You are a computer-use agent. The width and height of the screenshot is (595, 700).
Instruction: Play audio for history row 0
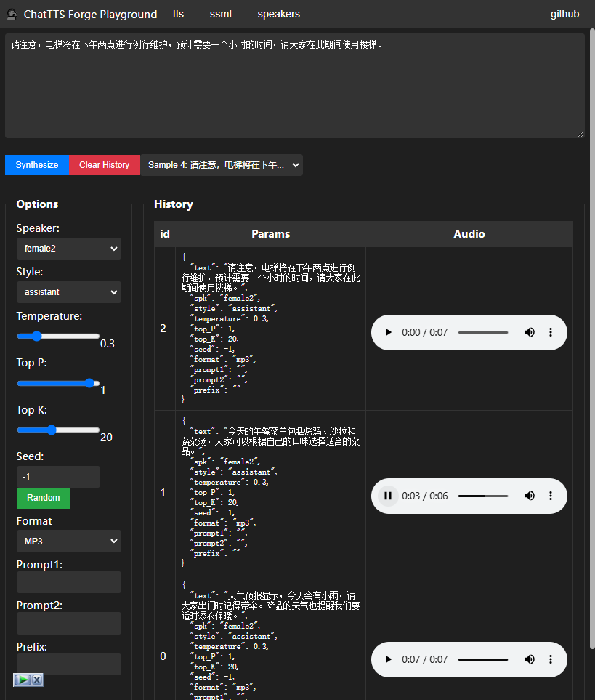tap(388, 659)
